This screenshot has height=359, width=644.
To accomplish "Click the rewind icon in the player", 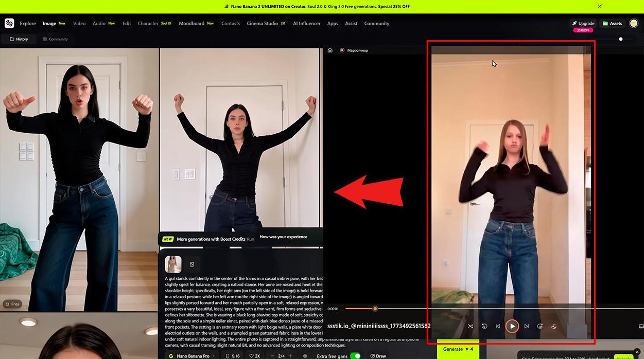I will tap(484, 326).
